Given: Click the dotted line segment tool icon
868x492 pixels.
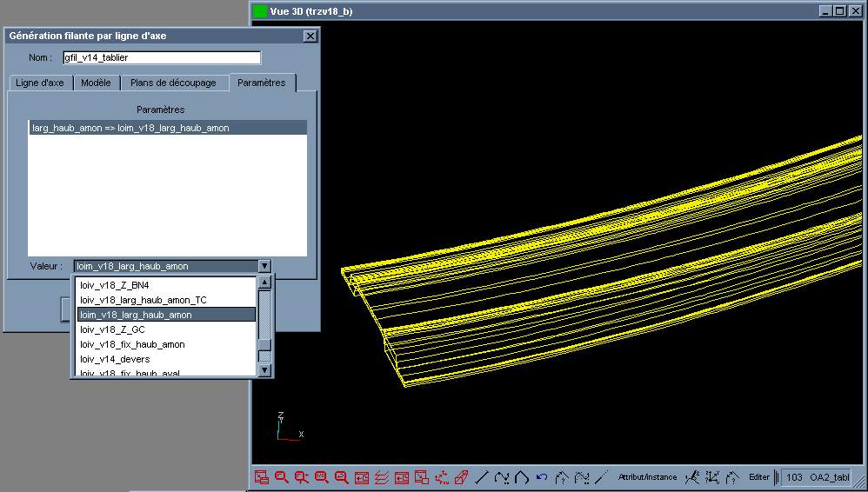Looking at the screenshot, I should [602, 477].
